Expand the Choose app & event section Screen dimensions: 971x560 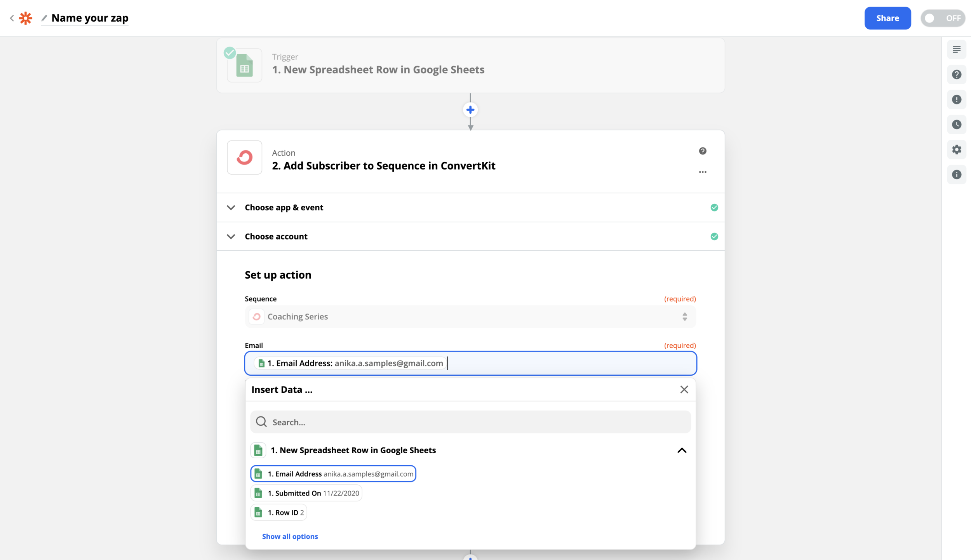pos(284,208)
